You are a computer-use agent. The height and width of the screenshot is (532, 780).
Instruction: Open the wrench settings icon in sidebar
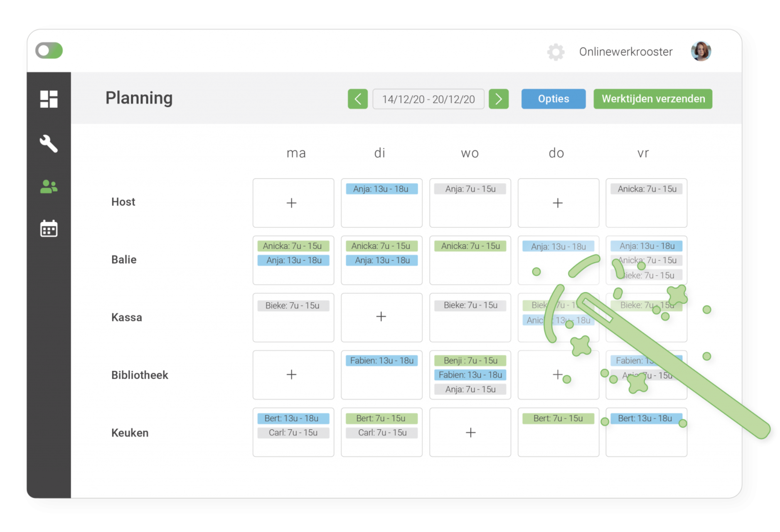tap(49, 144)
